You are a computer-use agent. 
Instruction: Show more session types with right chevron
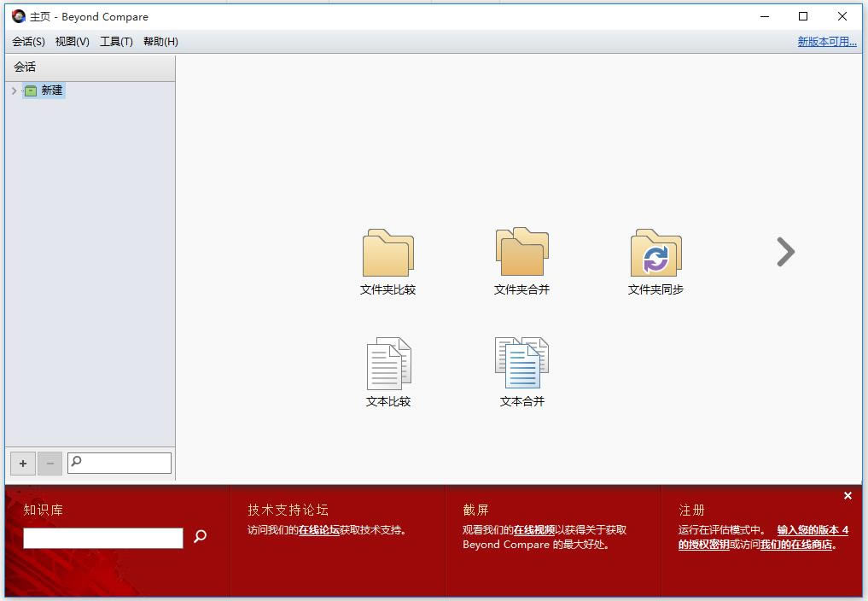tap(785, 252)
